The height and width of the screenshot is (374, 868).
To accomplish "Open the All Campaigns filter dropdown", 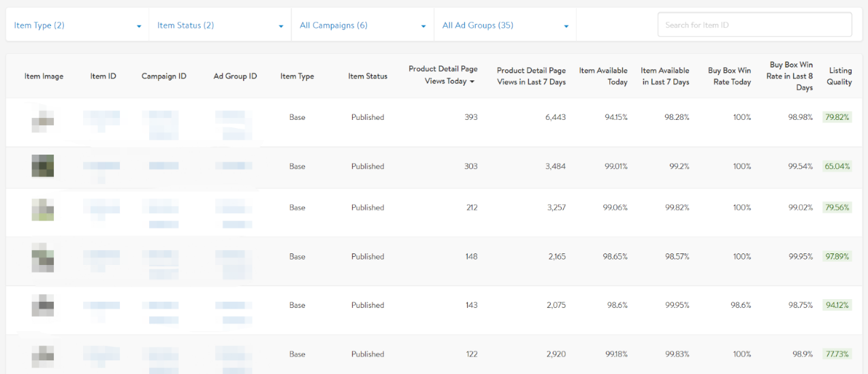I will pos(362,25).
